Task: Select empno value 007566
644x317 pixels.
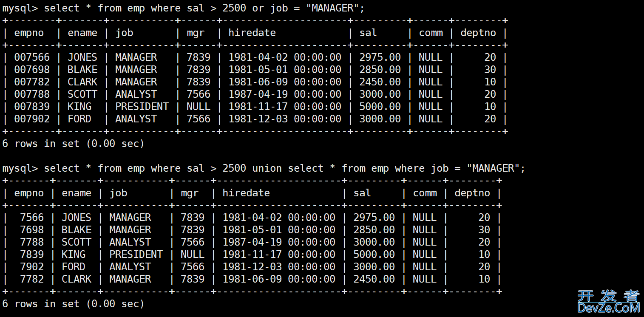Action: (32, 57)
